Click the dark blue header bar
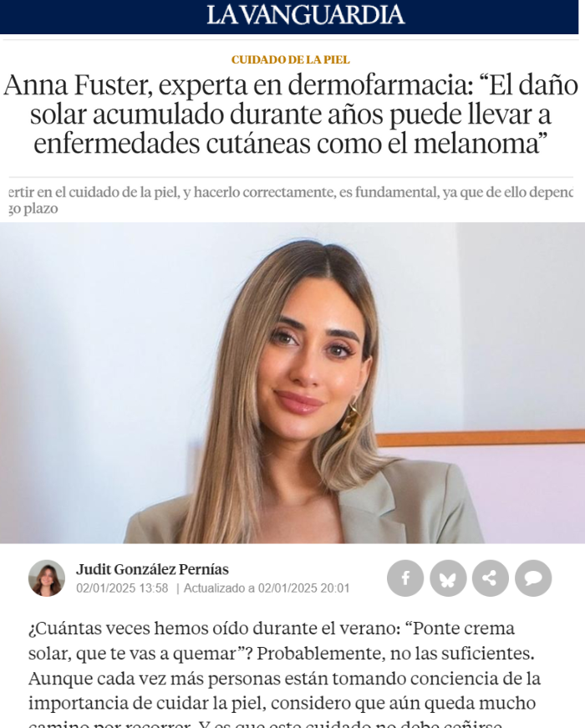 pyautogui.click(x=289, y=17)
